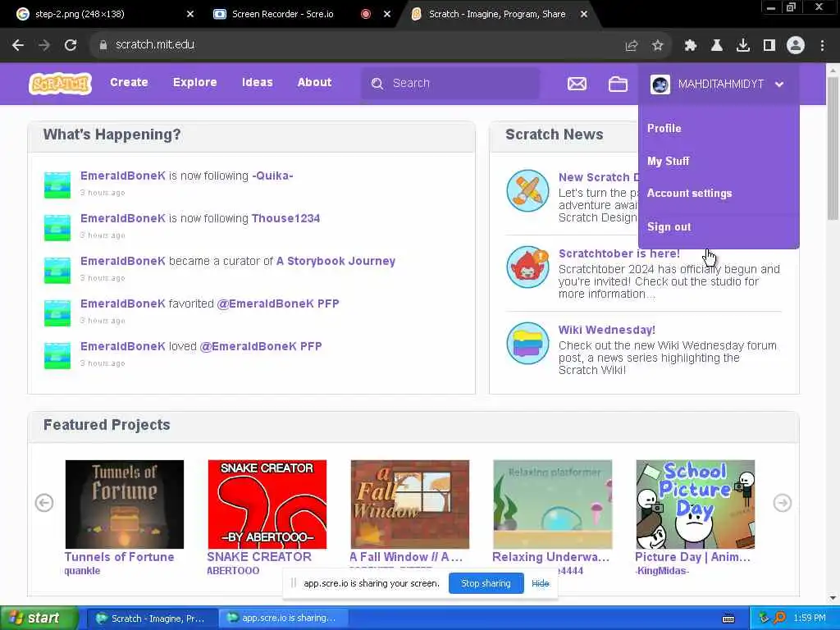Click the Scratch logo
The width and height of the screenshot is (840, 630).
tap(60, 84)
